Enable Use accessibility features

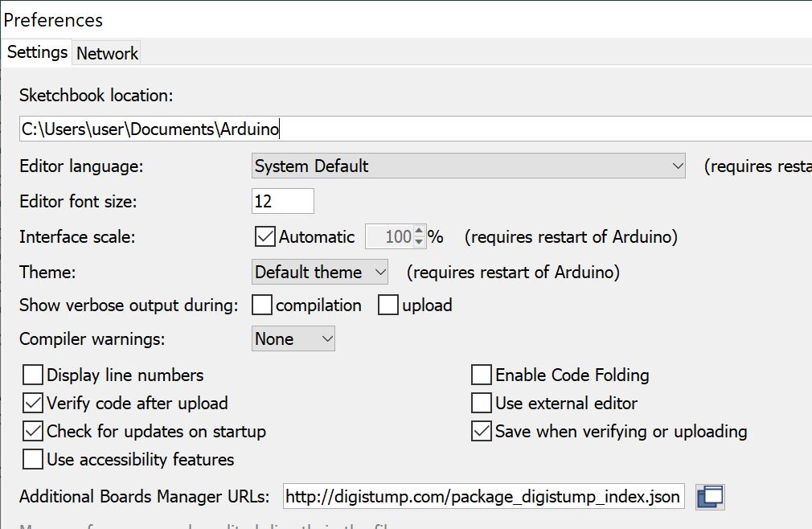(33, 460)
